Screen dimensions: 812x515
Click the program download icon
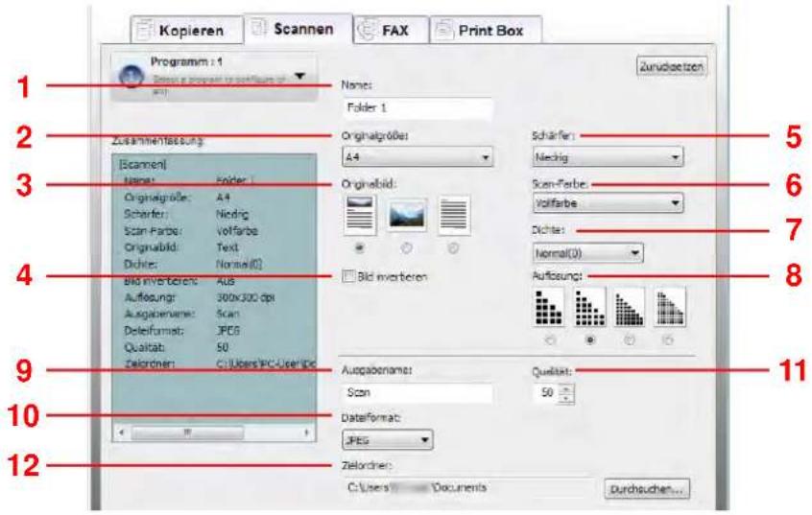point(131,77)
